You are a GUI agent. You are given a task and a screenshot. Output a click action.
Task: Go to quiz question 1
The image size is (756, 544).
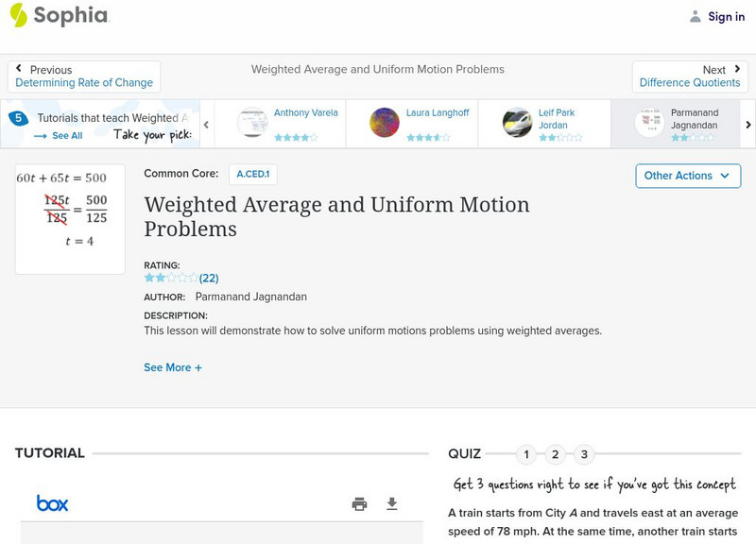[526, 455]
